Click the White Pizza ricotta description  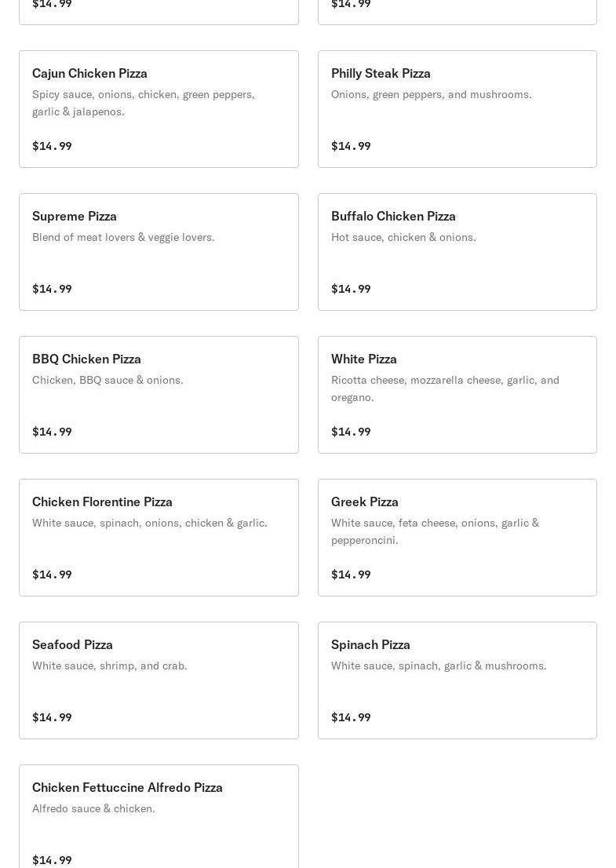click(445, 388)
